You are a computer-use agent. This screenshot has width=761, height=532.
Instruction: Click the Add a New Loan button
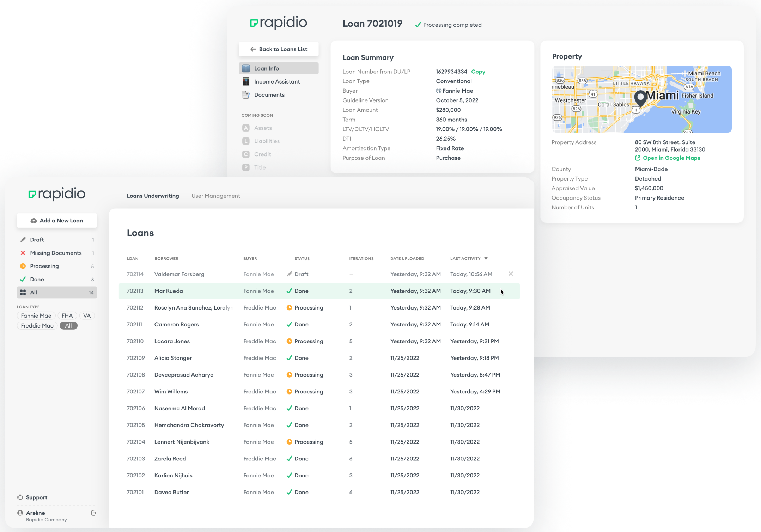57,221
